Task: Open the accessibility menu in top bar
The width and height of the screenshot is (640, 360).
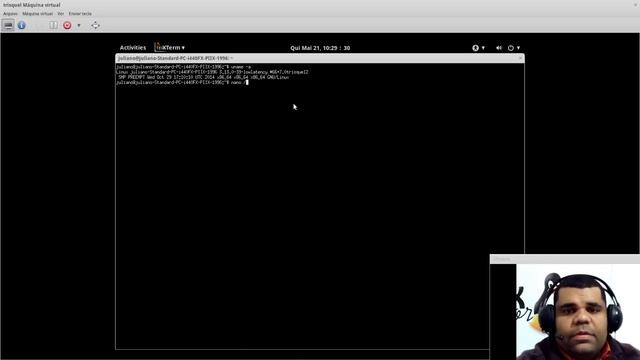Action: coord(478,48)
